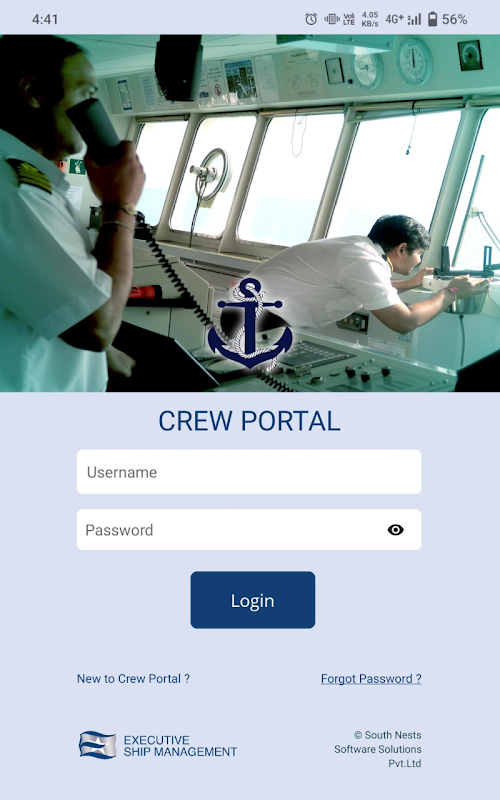Tap the alarm clock status icon
Viewport: 500px width, 800px height.
[x=311, y=19]
